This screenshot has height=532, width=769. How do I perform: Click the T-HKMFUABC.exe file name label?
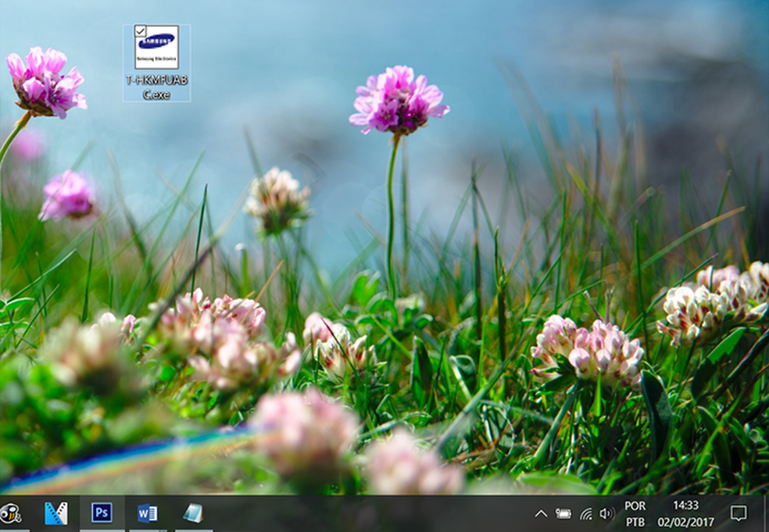pos(156,87)
